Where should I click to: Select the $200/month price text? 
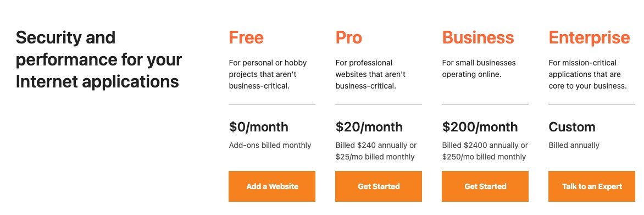pyautogui.click(x=480, y=127)
